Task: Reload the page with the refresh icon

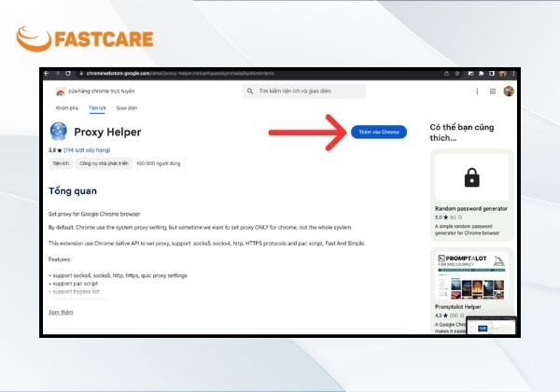Action: coord(68,73)
